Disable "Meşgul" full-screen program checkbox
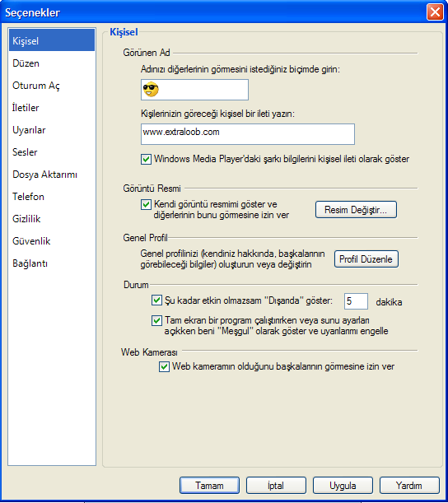 pos(156,320)
